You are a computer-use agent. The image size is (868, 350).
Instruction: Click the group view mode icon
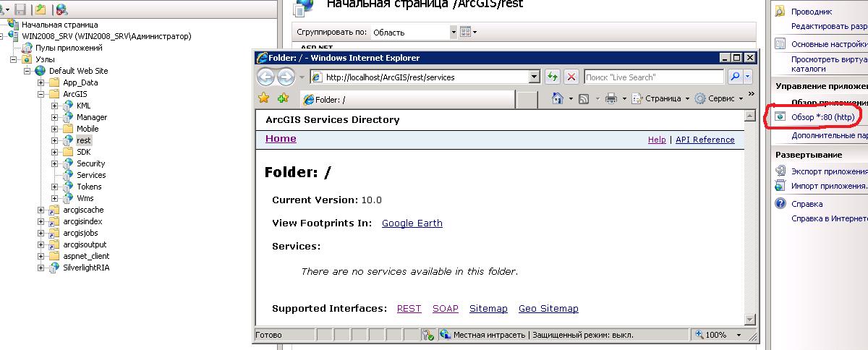(465, 32)
